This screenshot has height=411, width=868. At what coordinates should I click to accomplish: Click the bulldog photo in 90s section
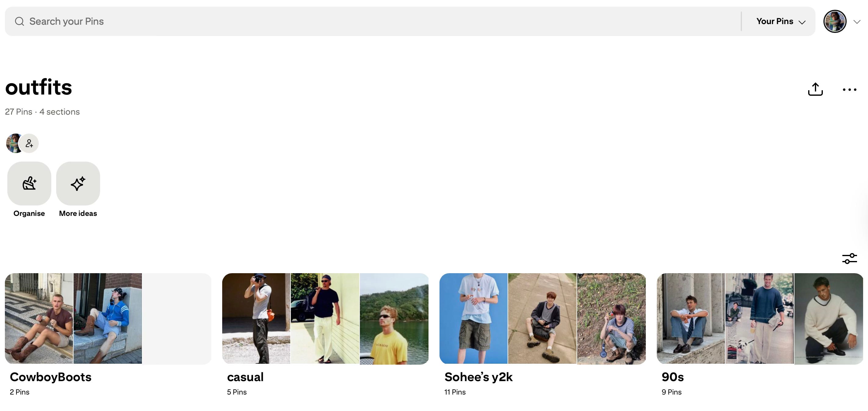(759, 318)
